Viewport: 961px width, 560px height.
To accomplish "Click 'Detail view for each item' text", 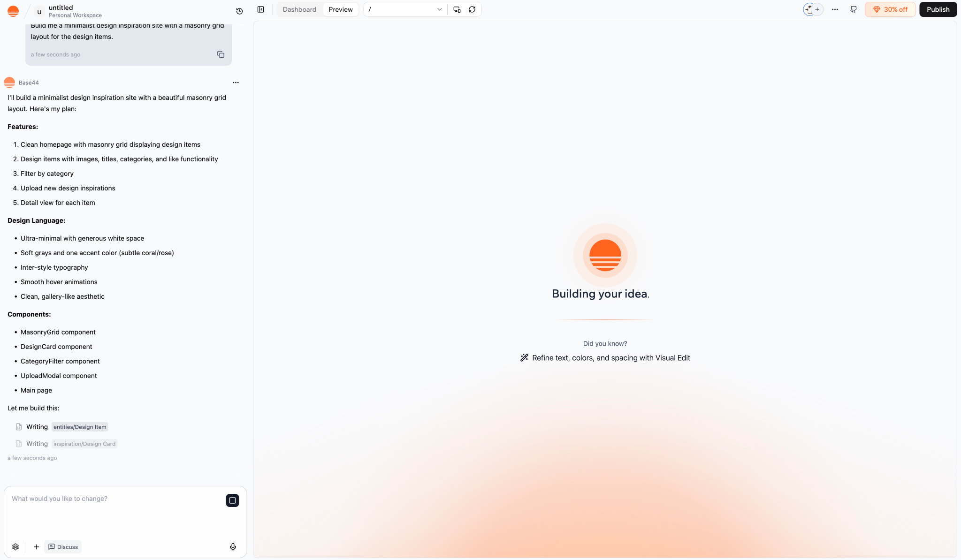I will (x=58, y=203).
